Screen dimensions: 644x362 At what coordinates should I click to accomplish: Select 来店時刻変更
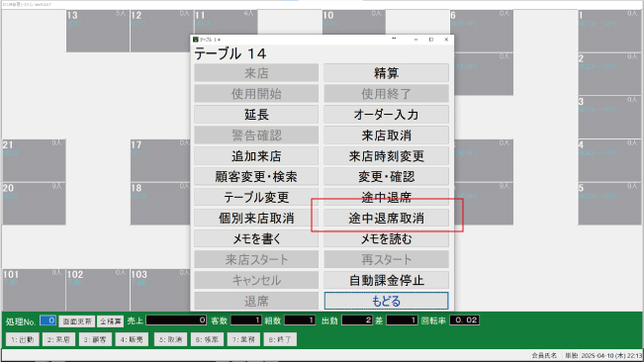click(386, 156)
